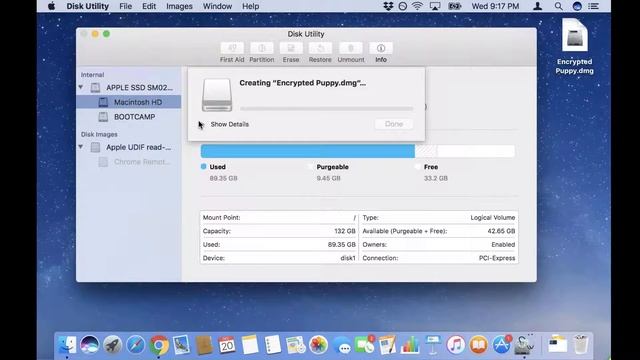Open the Apple menu
This screenshot has width=640, height=360.
coord(51,6)
